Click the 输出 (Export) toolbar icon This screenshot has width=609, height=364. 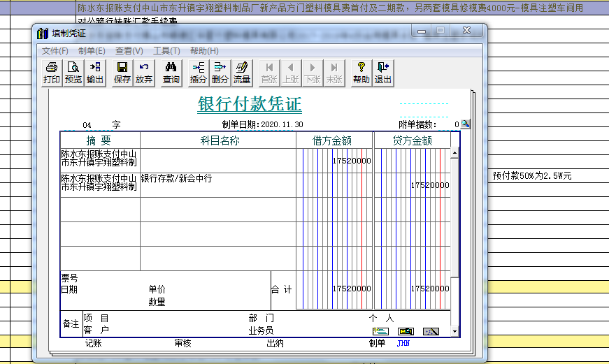pyautogui.click(x=95, y=73)
